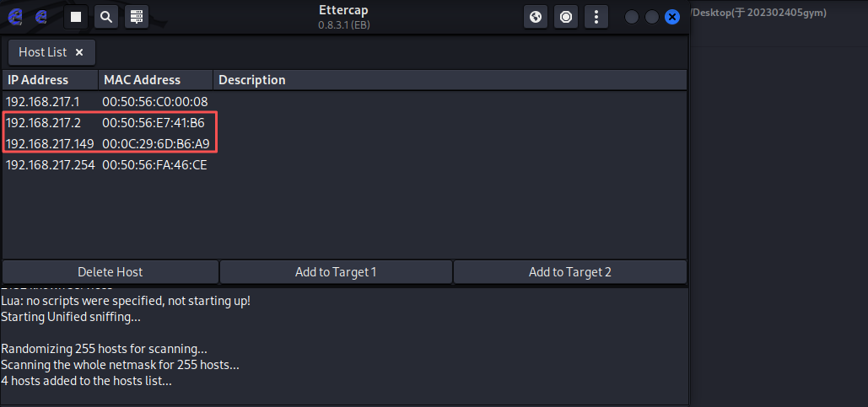
Task: Select the Host List tab
Action: (x=43, y=52)
